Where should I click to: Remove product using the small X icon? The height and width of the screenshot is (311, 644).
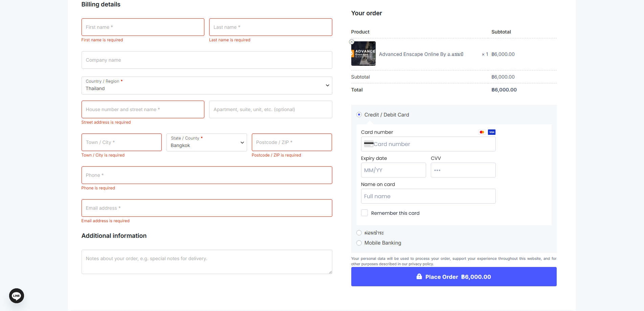pyautogui.click(x=352, y=42)
